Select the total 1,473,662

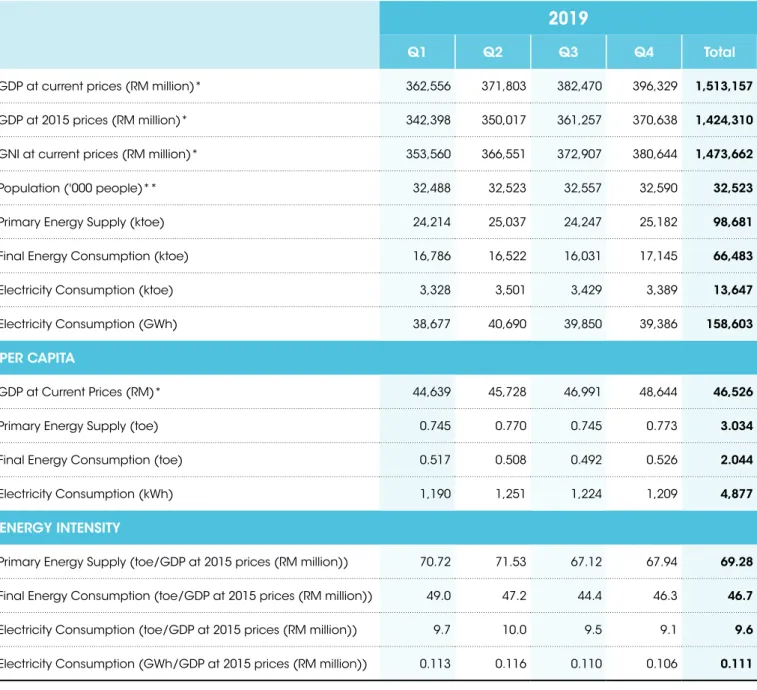point(724,154)
